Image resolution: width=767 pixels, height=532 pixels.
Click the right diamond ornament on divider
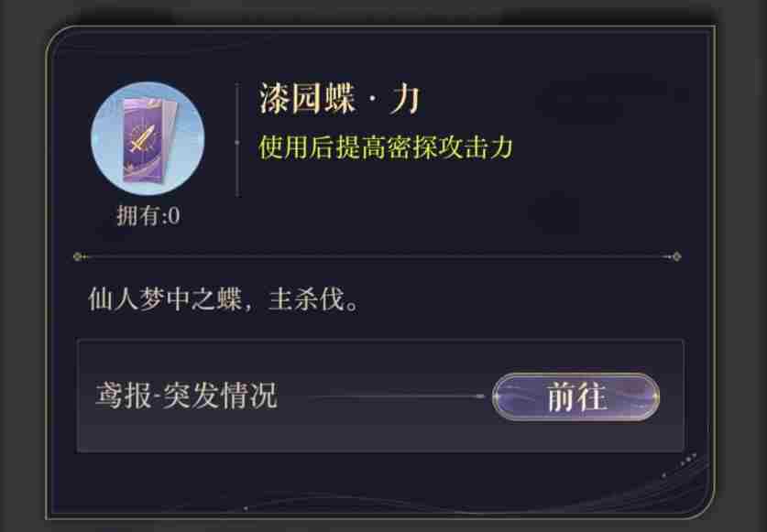point(676,256)
